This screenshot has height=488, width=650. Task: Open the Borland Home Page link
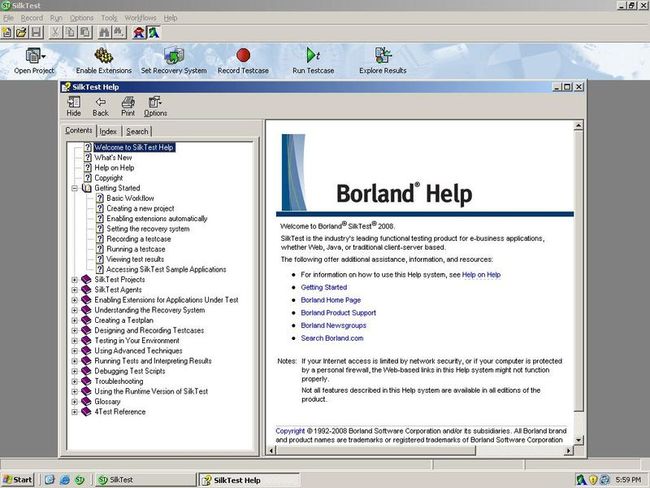331,300
